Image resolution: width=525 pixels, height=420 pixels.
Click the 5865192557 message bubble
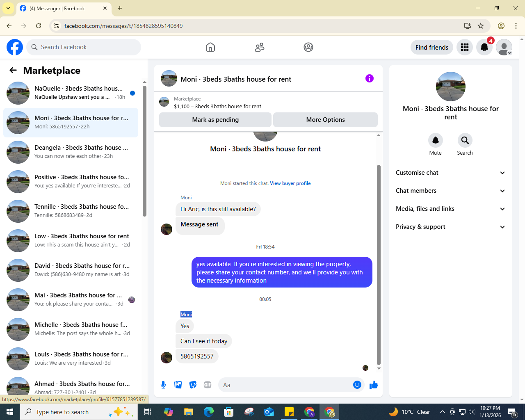[197, 356]
